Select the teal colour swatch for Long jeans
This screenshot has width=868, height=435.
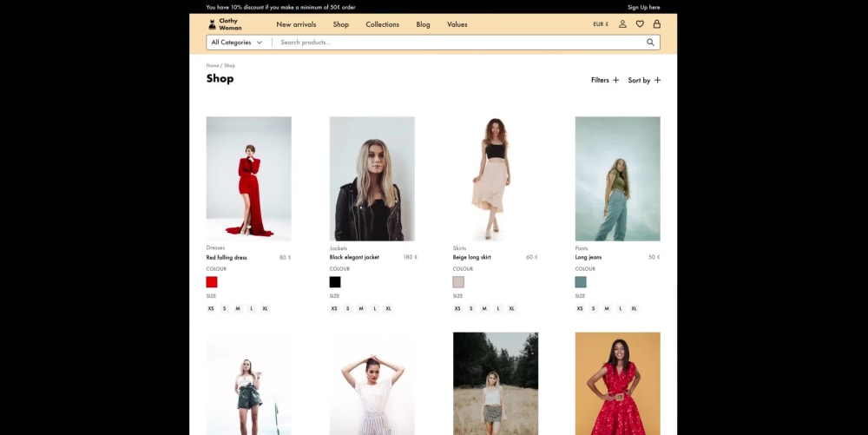[581, 282]
